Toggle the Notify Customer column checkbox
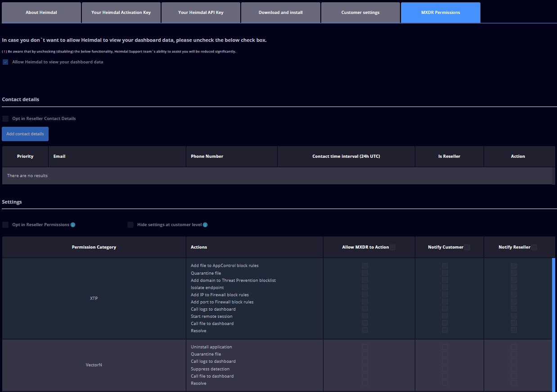The image size is (557, 392). coord(467,247)
